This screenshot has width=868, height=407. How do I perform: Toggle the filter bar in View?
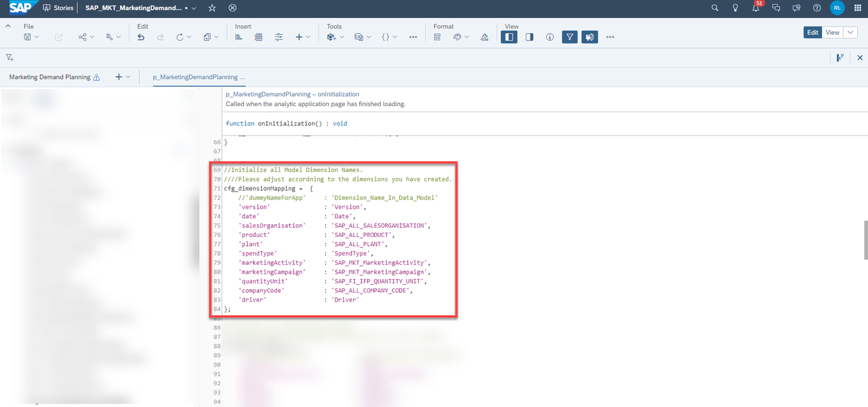tap(570, 37)
